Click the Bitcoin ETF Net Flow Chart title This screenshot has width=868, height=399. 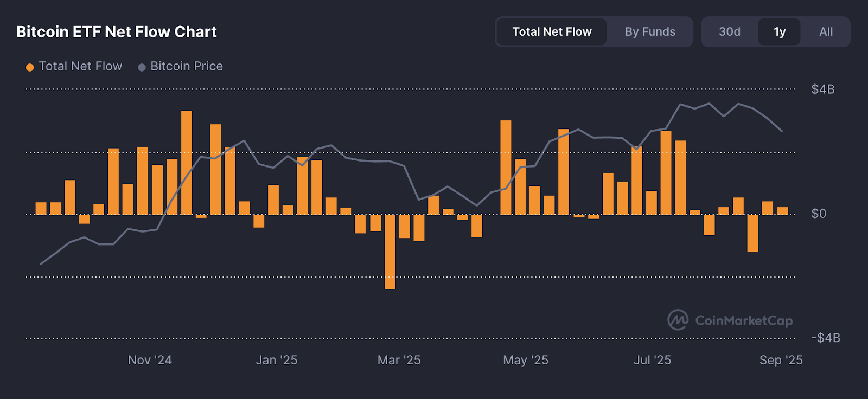coord(117,32)
